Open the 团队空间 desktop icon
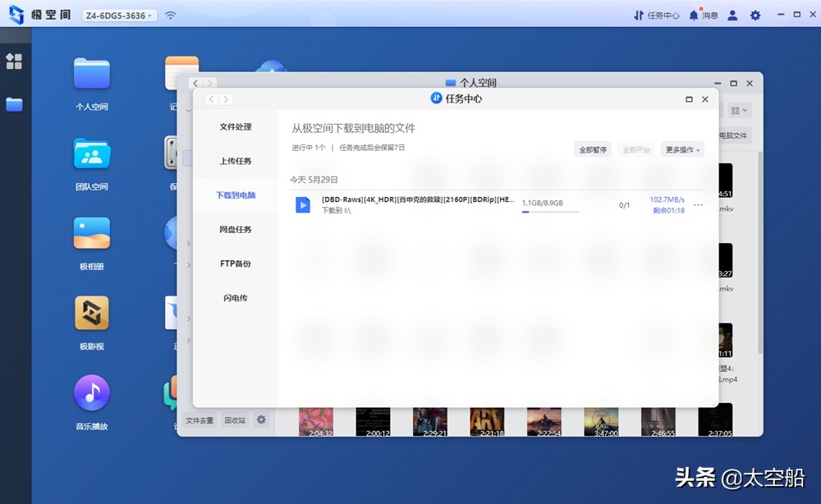821x504 pixels. pos(92,153)
